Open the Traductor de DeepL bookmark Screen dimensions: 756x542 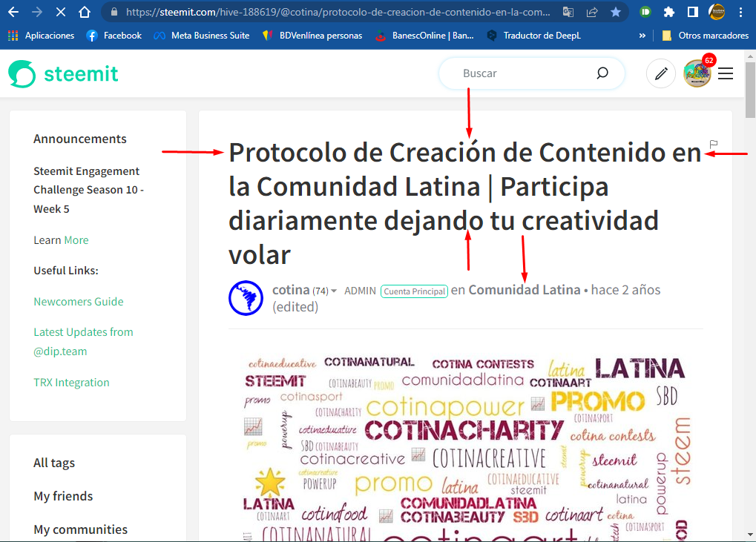click(533, 35)
